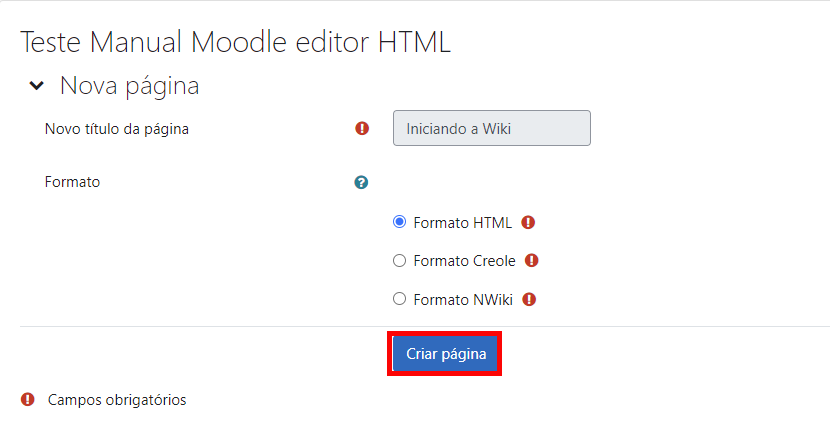This screenshot has height=424, width=830.
Task: Click the red exclamation icon after Formato NWiki
Action: (x=529, y=300)
